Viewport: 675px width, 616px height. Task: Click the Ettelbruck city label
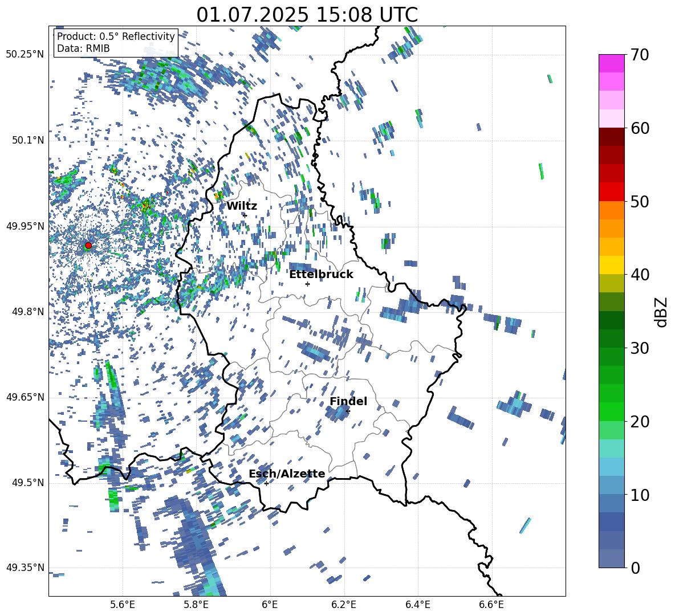click(321, 275)
